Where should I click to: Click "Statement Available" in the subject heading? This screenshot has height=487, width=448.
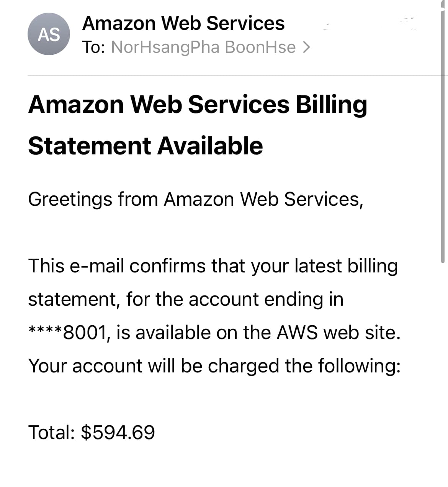146,146
